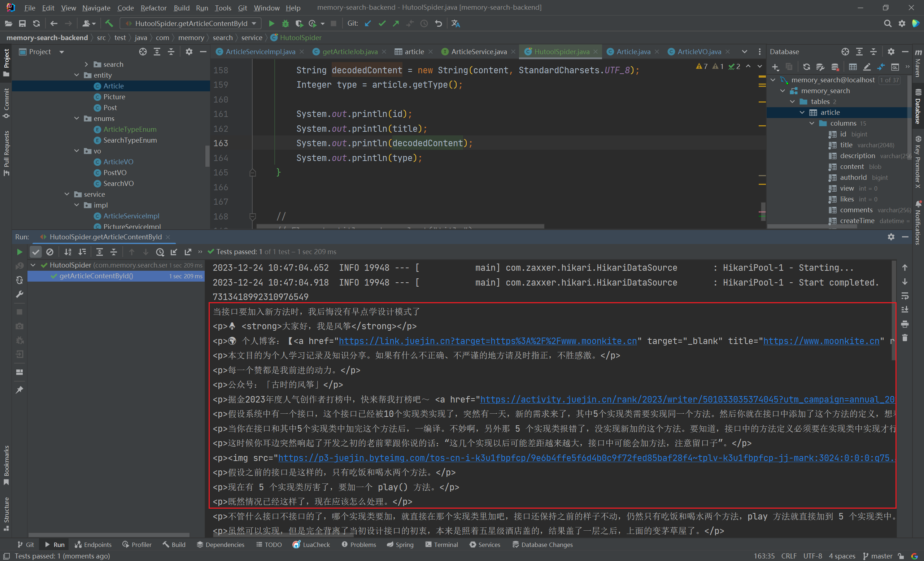
Task: Open test history clock icon
Action: tap(160, 252)
